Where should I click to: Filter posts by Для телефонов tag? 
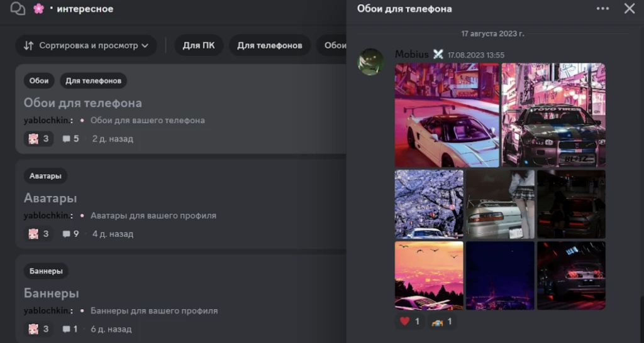point(269,45)
